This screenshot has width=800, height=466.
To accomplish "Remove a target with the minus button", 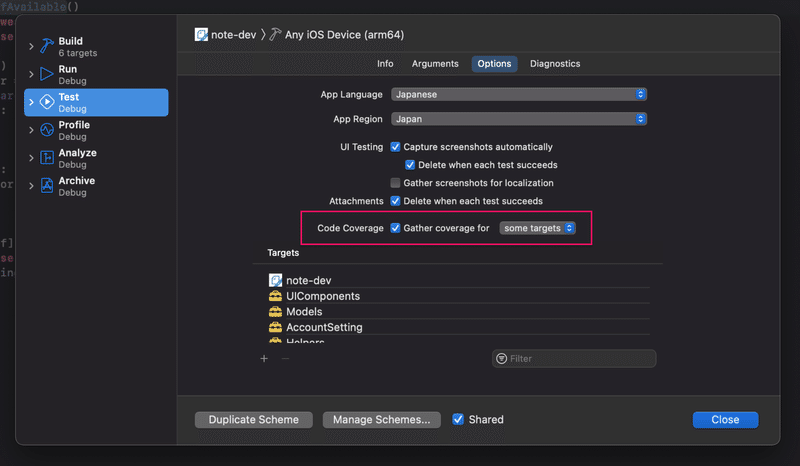I will click(x=285, y=358).
